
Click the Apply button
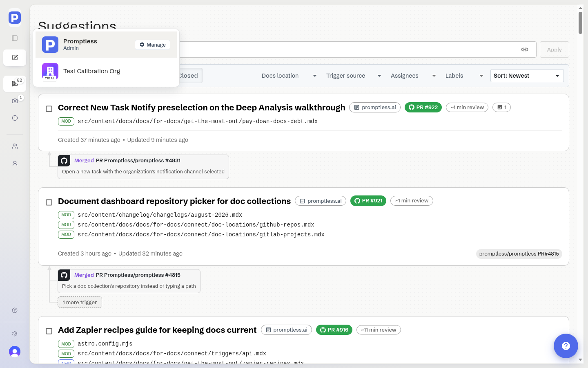tap(554, 49)
